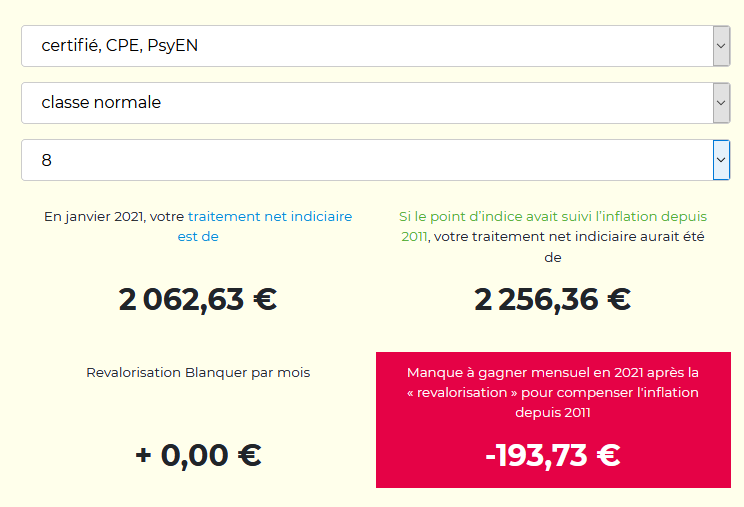Select the 2 062,63 € amount

click(x=198, y=300)
